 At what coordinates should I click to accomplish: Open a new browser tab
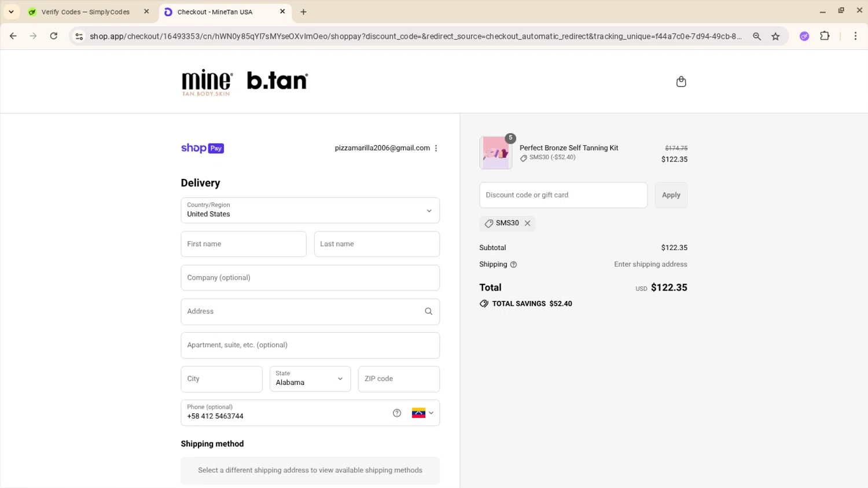click(x=303, y=12)
